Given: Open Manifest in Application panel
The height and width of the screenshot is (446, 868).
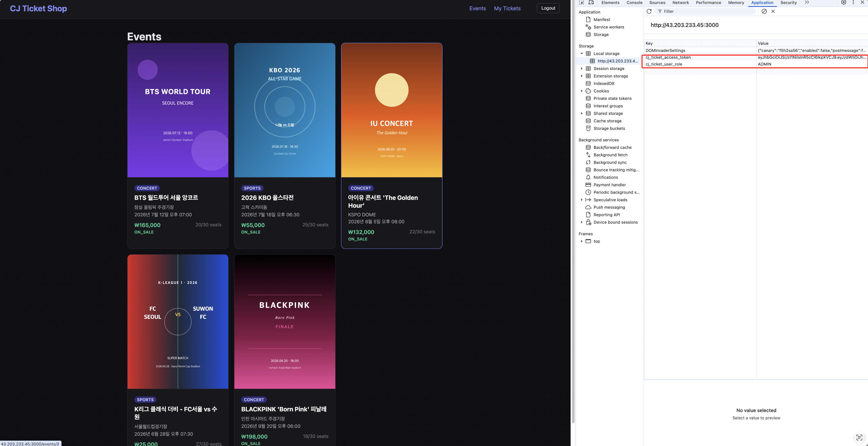Looking at the screenshot, I should (x=602, y=19).
